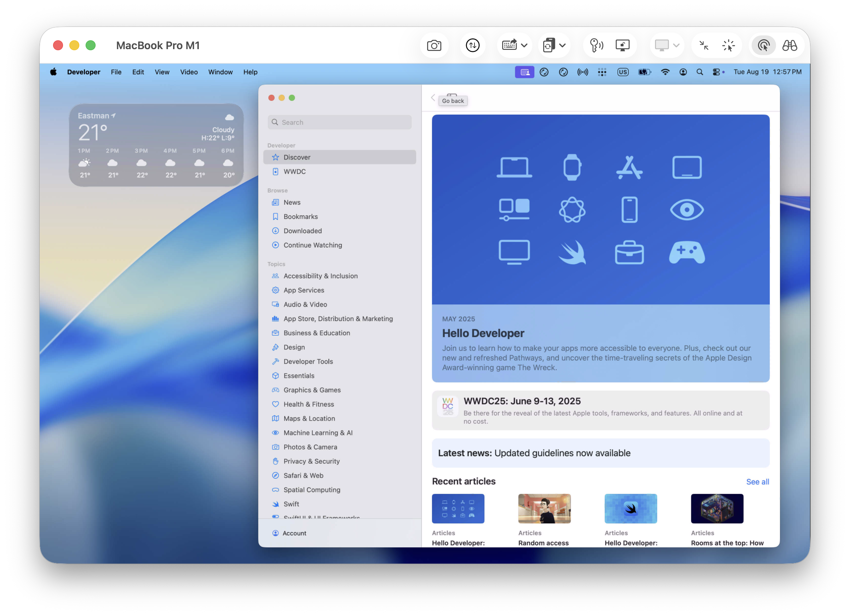Select the Spatial Computing topic
The width and height of the screenshot is (850, 616).
click(x=339, y=489)
